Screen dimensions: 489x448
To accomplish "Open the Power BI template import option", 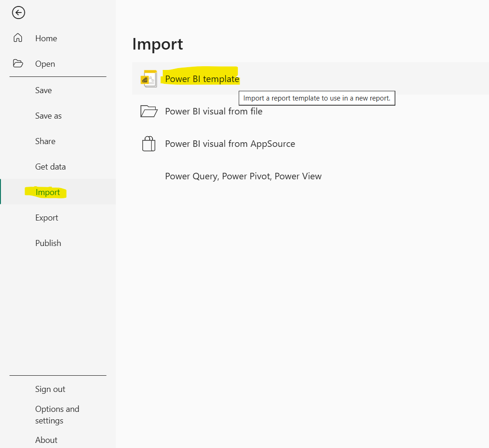I will point(201,78).
